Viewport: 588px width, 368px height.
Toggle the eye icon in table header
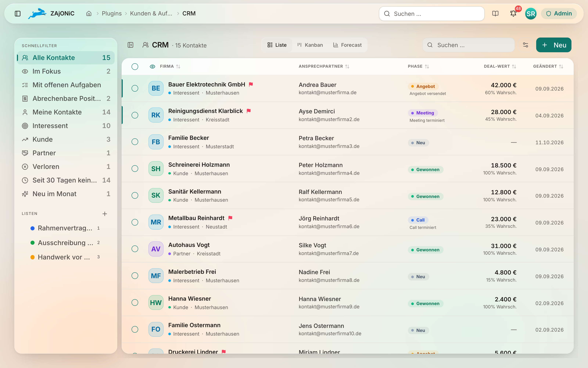(152, 66)
